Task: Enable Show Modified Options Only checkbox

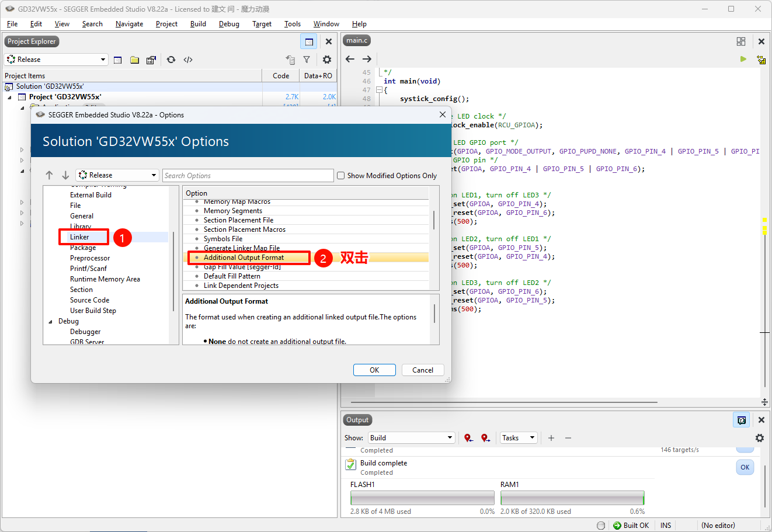Action: (x=340, y=175)
